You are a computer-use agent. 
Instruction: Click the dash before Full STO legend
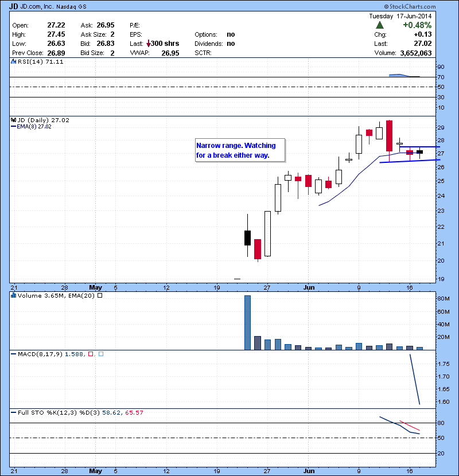13,412
